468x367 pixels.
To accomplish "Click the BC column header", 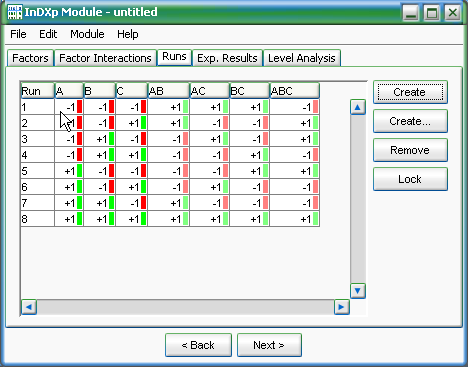I will coord(249,91).
